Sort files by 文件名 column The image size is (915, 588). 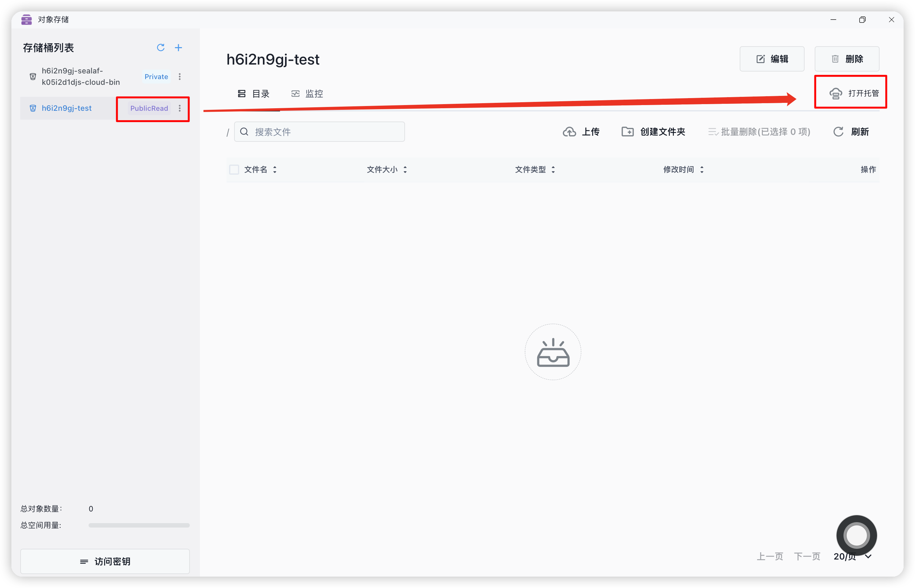click(x=275, y=170)
